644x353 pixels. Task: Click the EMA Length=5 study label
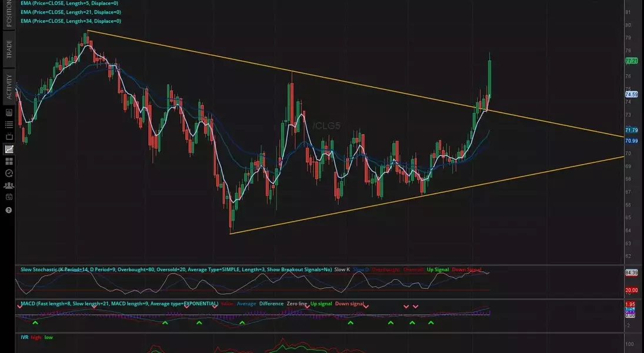71,3
